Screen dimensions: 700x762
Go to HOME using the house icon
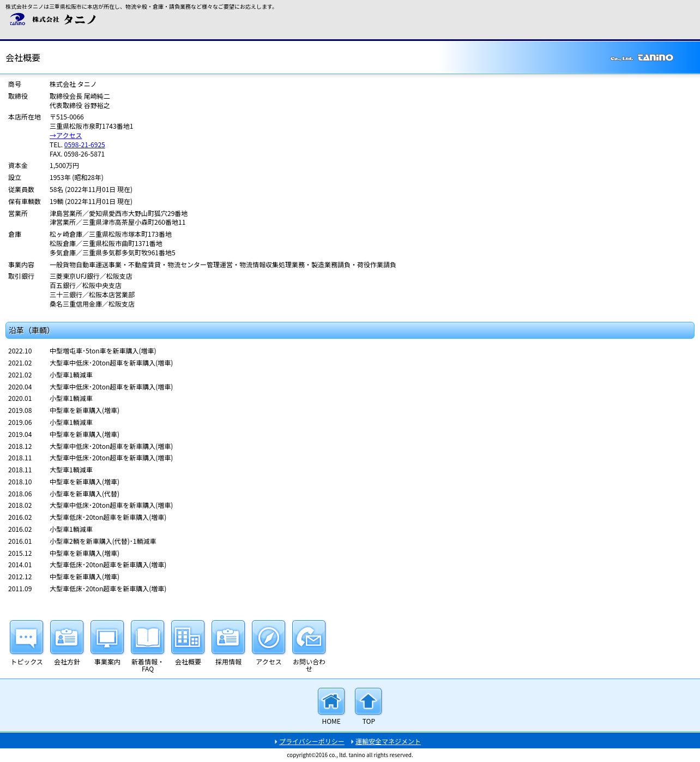[x=331, y=701]
